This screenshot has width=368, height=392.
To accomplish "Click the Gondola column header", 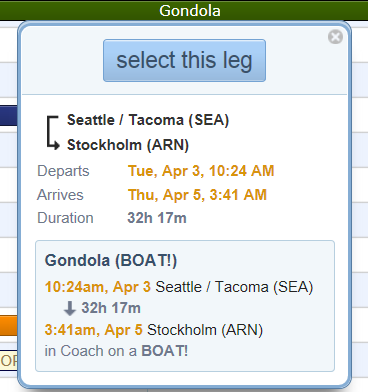I will click(190, 10).
